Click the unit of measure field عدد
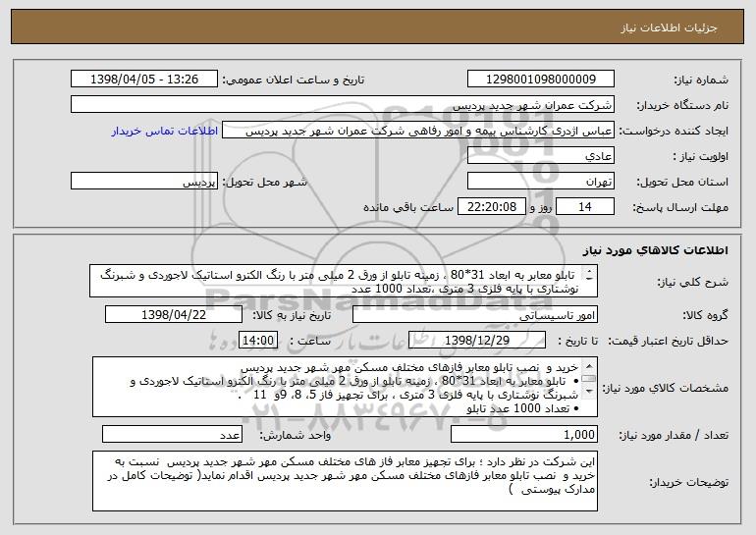Viewport: 756px width, 535px height. coord(172,434)
